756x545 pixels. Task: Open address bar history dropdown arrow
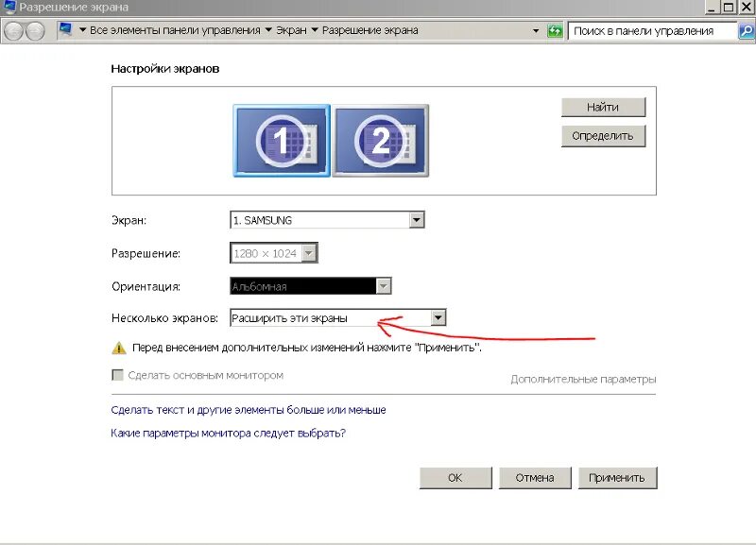[536, 31]
